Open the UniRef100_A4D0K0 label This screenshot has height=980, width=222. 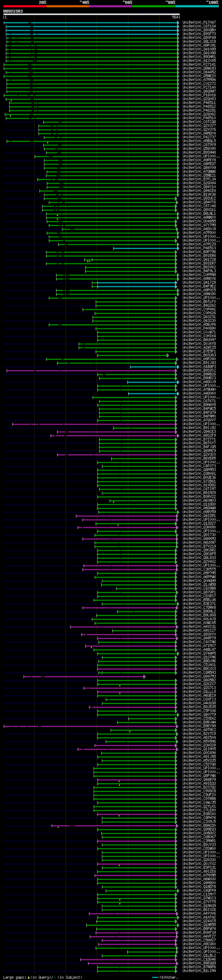(199, 394)
